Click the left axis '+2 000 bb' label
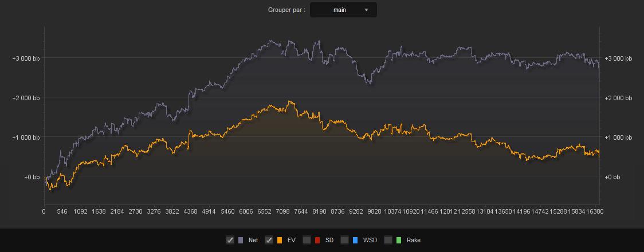The height and width of the screenshot is (252, 644). 26,98
